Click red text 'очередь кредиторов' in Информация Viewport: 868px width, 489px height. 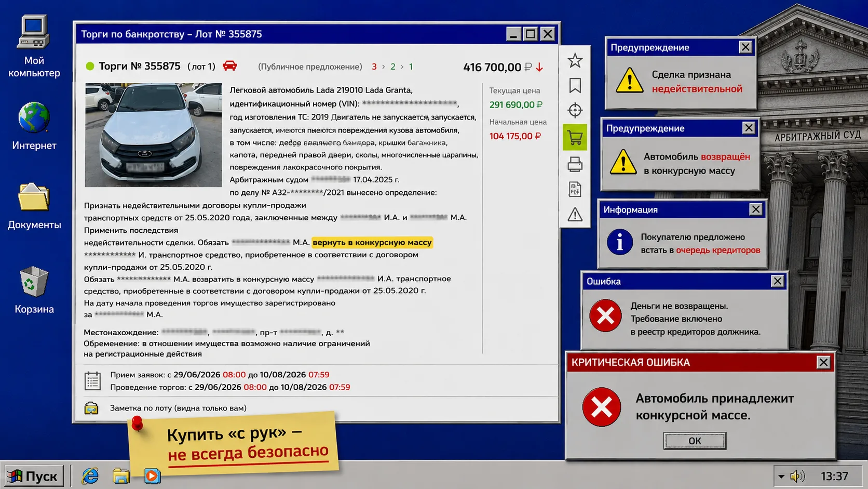coord(718,250)
